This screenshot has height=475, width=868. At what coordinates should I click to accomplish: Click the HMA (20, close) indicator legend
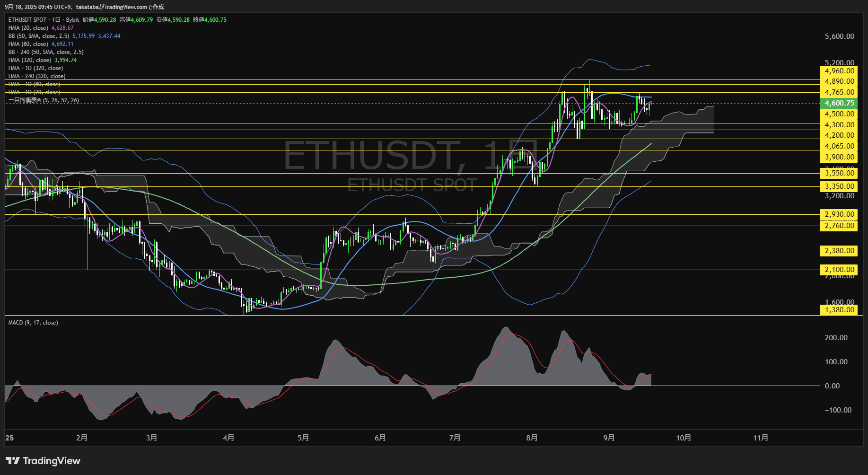pos(28,28)
